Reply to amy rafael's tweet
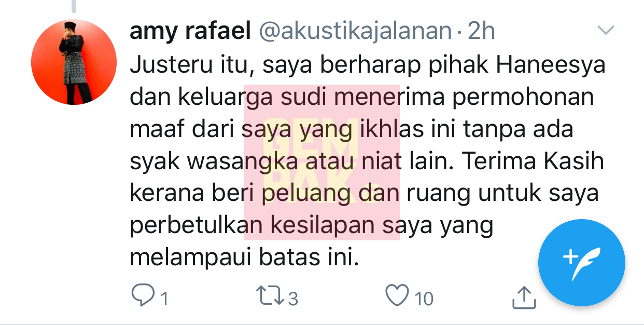 (142, 297)
